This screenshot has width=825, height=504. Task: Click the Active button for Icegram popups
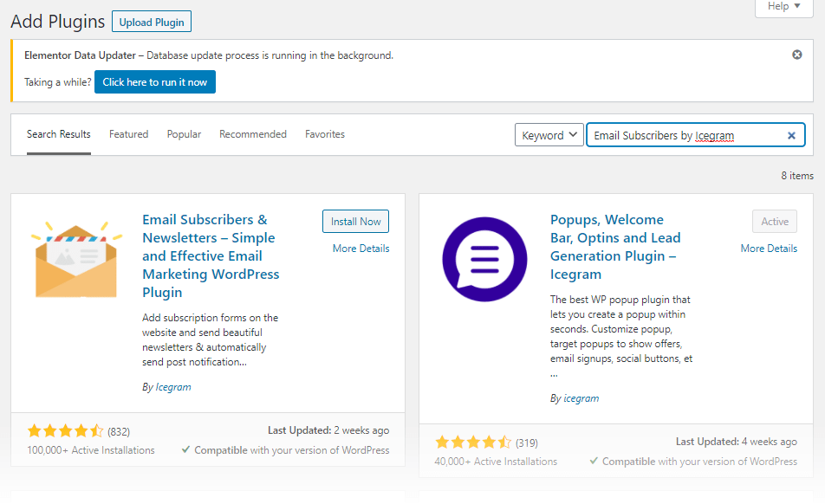tap(775, 221)
